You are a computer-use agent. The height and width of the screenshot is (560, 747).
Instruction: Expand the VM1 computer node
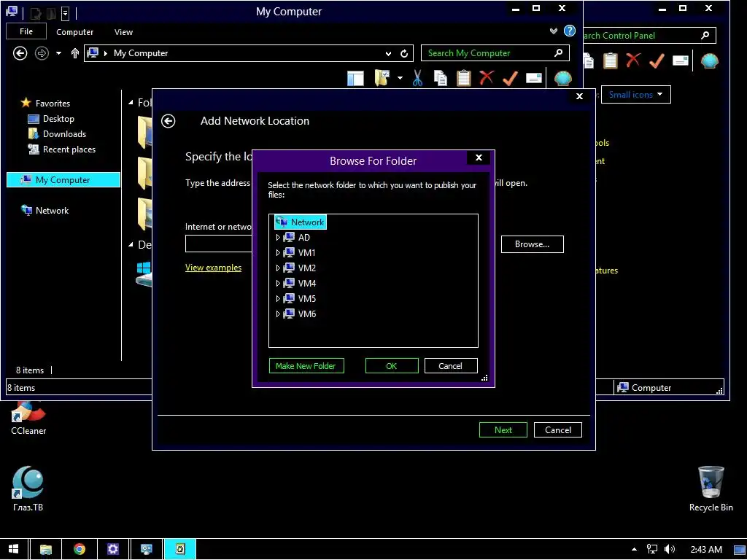coord(278,252)
